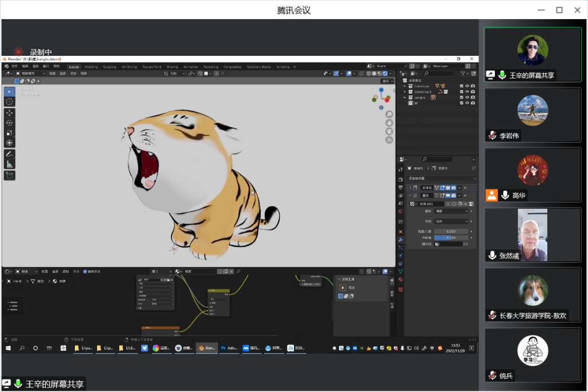Choose the Measure tool
The image size is (588, 392).
coord(10,164)
